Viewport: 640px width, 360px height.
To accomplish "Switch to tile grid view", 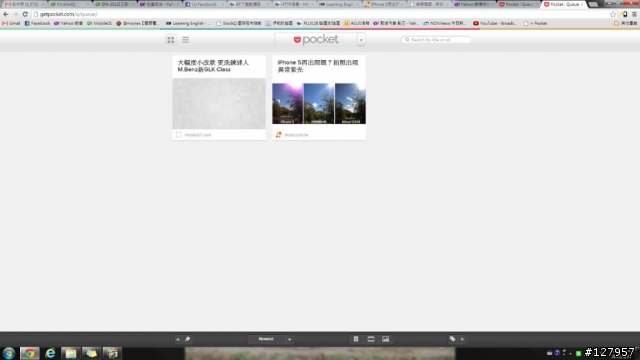I will point(171,40).
